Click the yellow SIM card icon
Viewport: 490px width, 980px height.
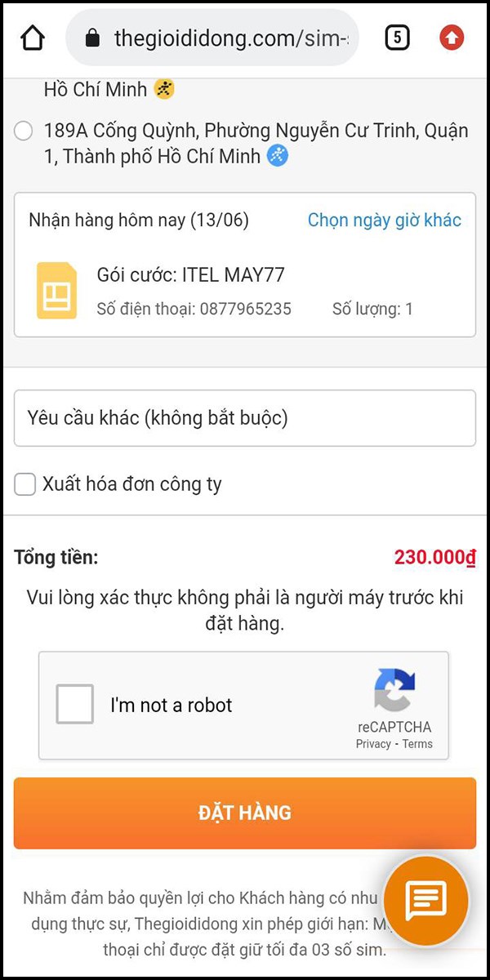tap(56, 288)
